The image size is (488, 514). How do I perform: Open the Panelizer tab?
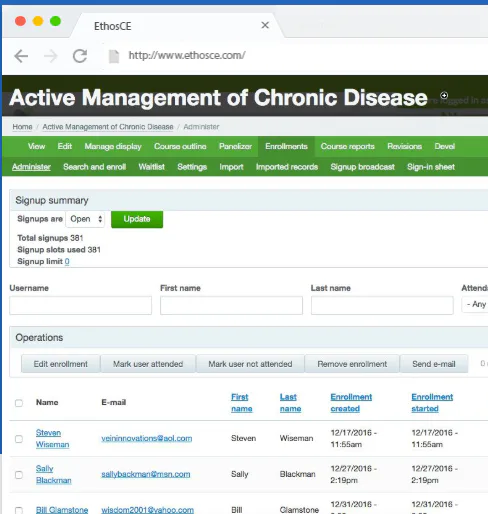(x=235, y=146)
